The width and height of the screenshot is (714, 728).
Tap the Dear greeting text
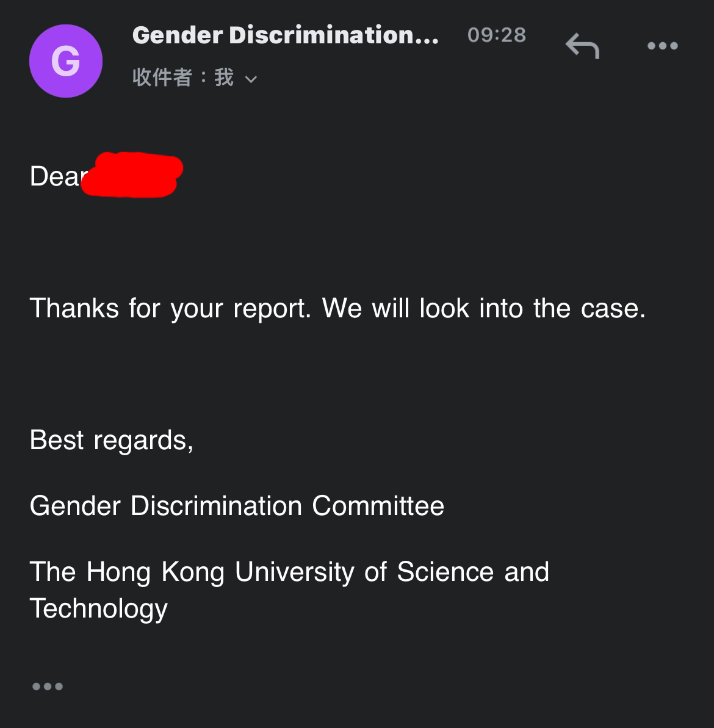coord(57,176)
